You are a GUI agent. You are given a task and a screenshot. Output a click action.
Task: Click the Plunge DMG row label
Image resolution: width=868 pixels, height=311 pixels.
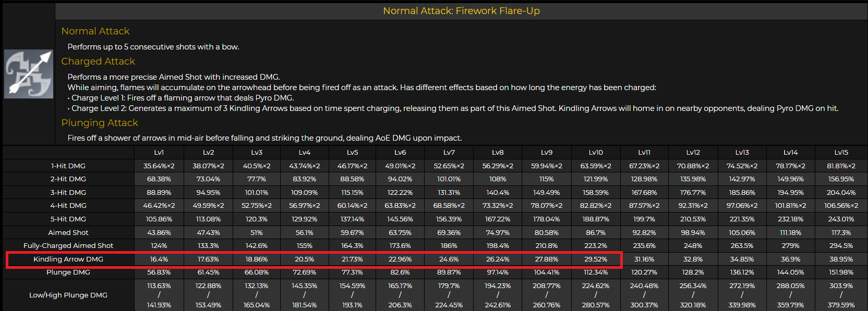pyautogui.click(x=68, y=272)
